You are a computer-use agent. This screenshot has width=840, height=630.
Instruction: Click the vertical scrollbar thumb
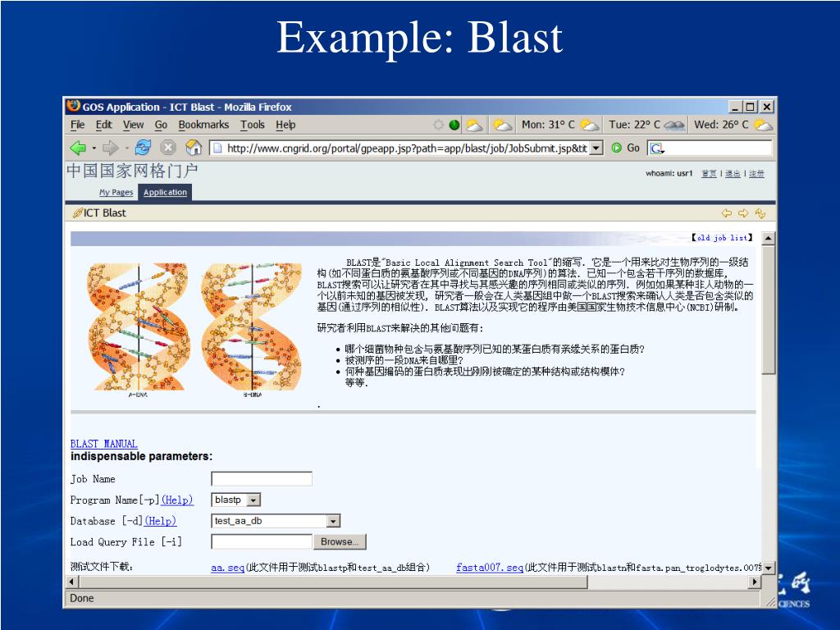(x=768, y=309)
